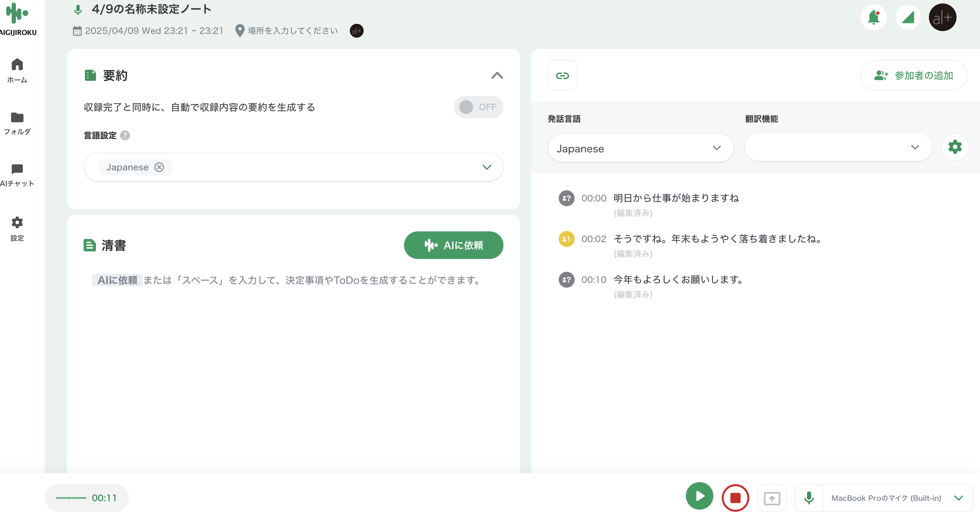
Task: Copy the share link icon
Action: pos(562,76)
